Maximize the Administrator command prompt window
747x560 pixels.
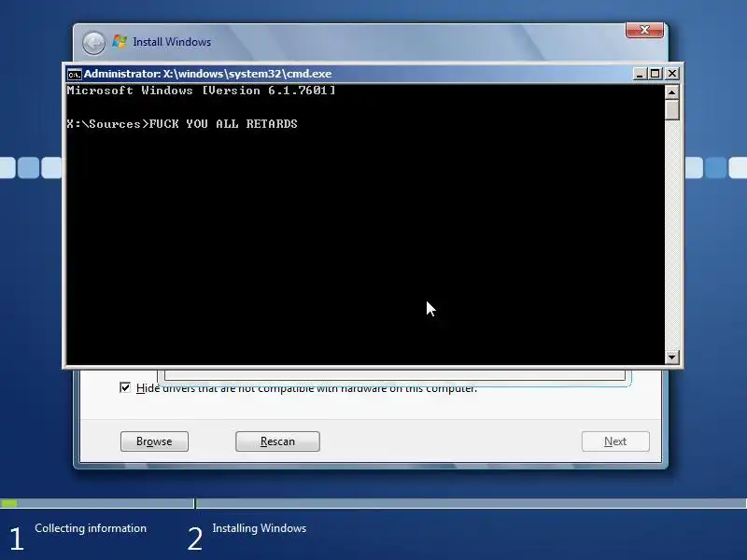(655, 74)
